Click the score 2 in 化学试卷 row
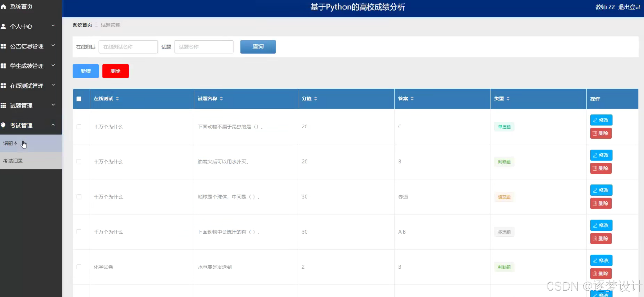 [303, 267]
